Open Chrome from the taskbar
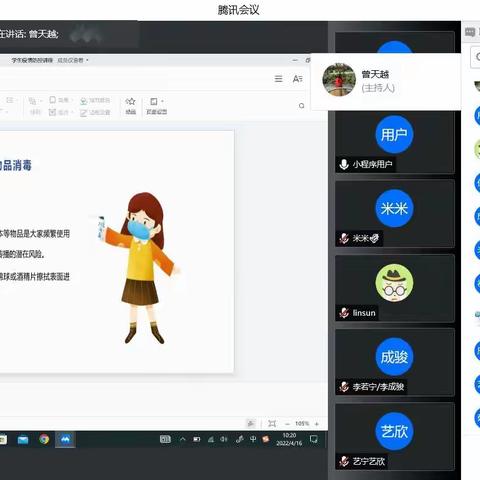The width and height of the screenshot is (480, 480). pos(44,439)
